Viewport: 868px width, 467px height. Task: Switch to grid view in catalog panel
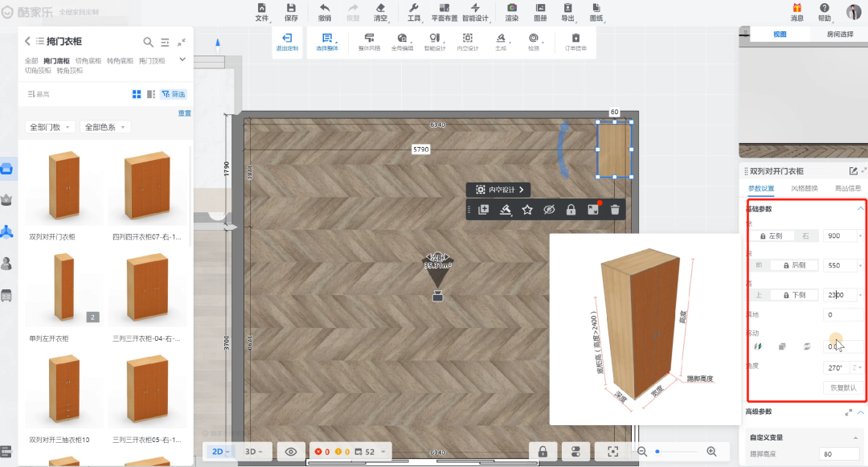[137, 94]
